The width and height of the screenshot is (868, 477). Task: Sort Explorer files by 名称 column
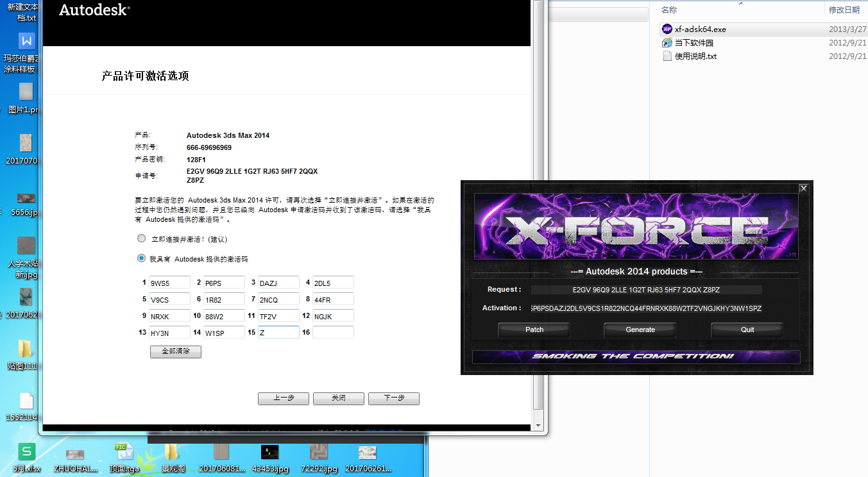(x=669, y=10)
